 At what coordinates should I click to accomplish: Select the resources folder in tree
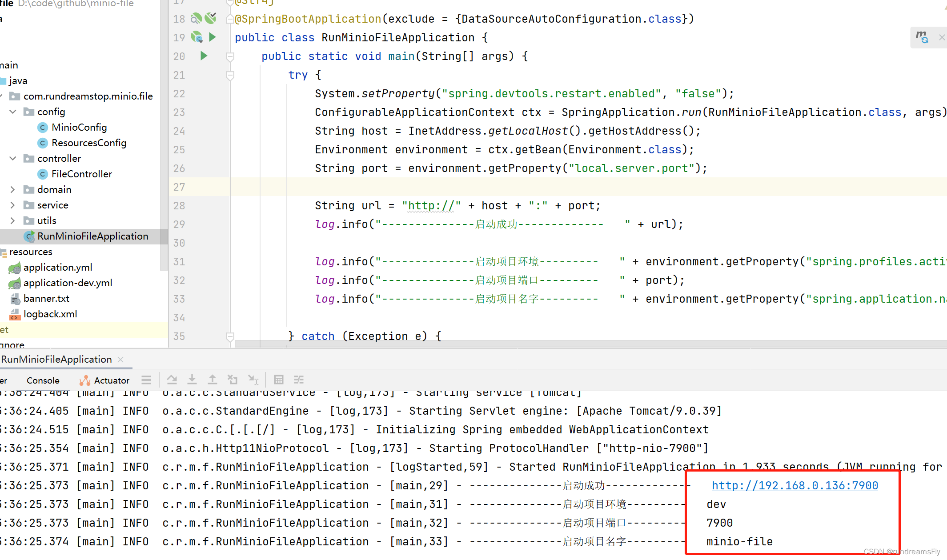point(31,252)
